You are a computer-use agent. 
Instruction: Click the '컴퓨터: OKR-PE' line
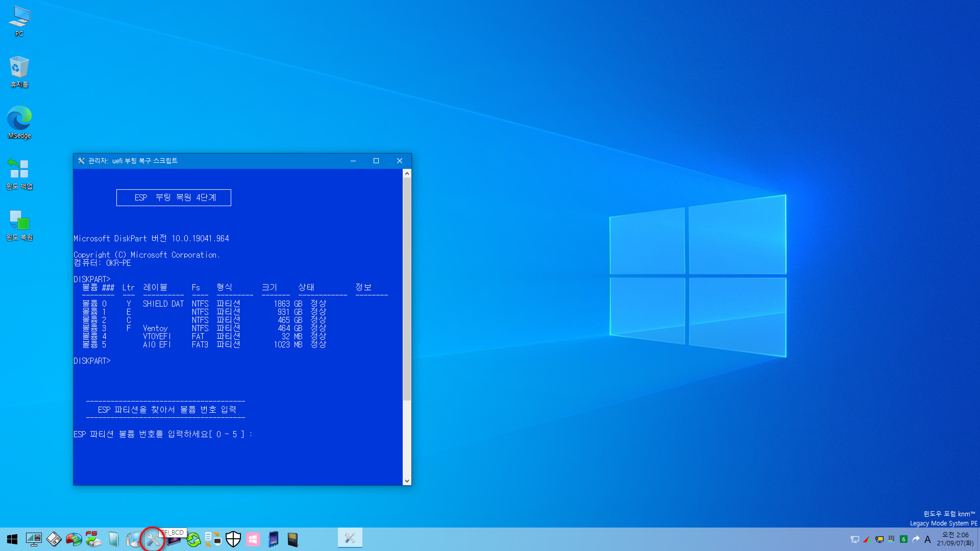(x=102, y=263)
